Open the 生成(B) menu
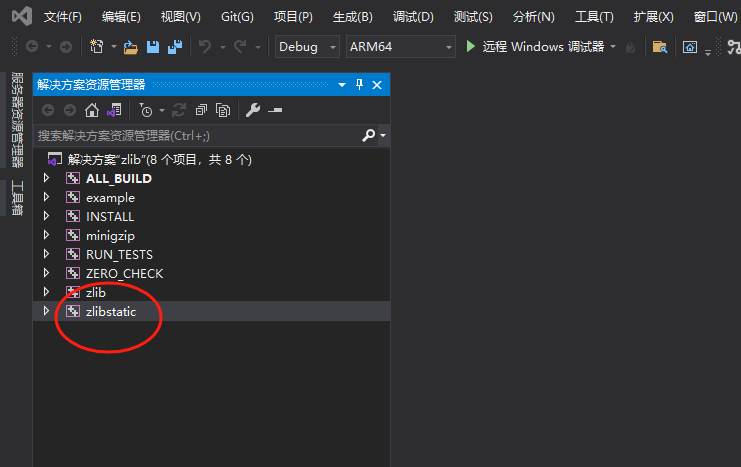 [x=353, y=17]
